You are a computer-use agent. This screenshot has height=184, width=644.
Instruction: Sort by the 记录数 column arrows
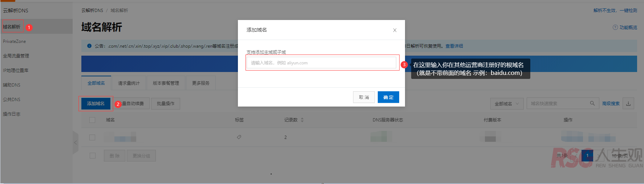click(302, 120)
